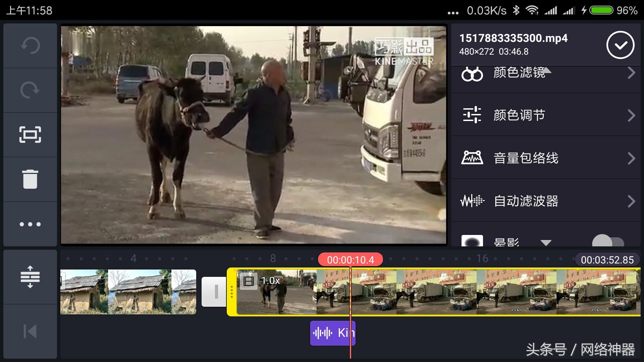The image size is (644, 362).
Task: Jump to timeline start with skip icon
Action: tap(30, 331)
